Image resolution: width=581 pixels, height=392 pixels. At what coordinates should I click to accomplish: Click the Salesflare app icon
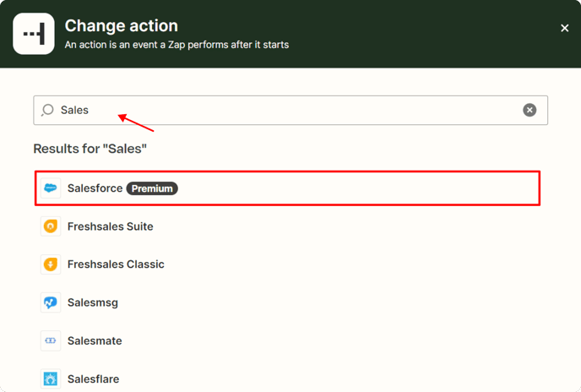51,378
